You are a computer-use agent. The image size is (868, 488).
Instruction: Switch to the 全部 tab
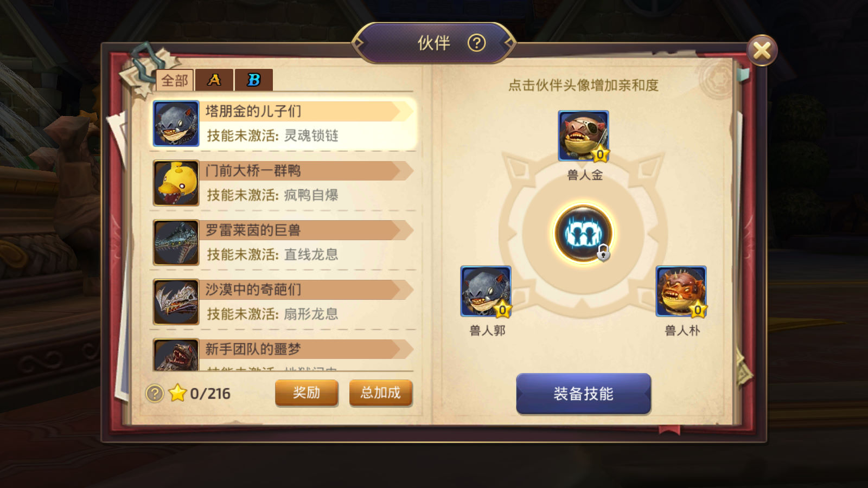(x=175, y=80)
